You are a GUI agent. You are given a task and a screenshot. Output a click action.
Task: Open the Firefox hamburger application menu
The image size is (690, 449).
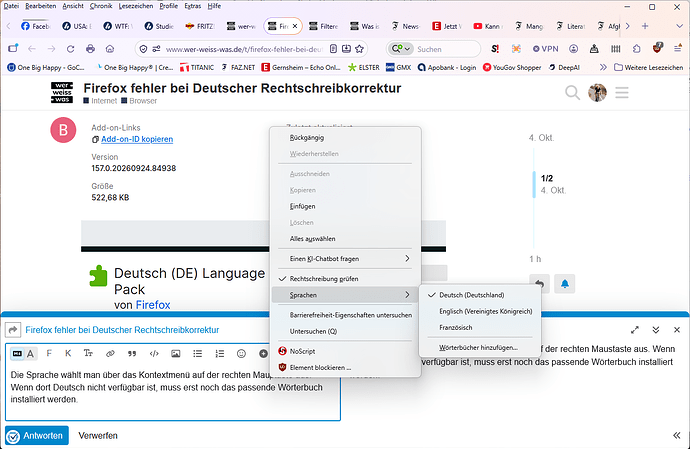pos(678,49)
